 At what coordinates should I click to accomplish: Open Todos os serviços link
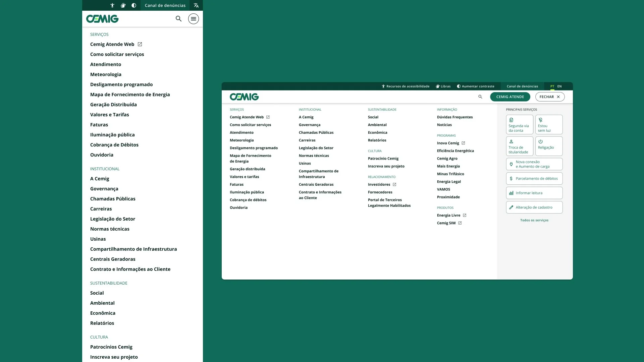coord(534,220)
